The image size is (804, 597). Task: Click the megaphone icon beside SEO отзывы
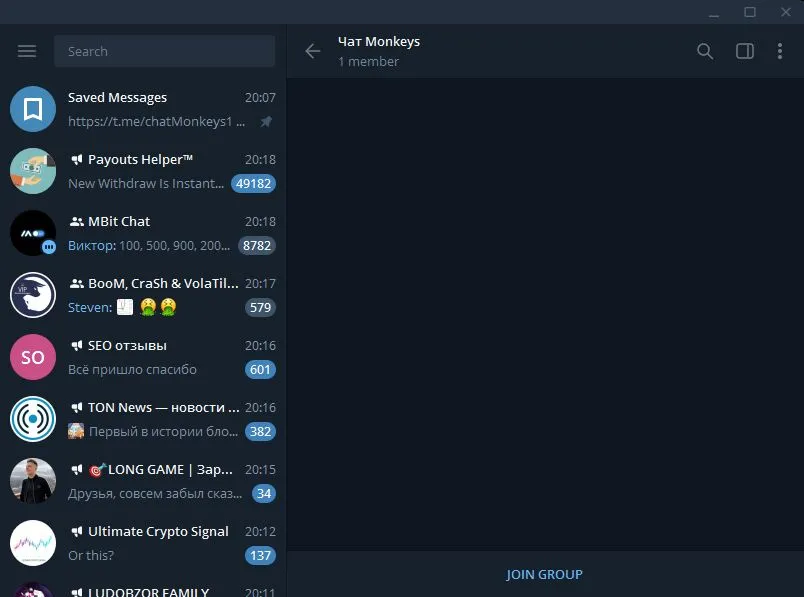click(x=76, y=346)
